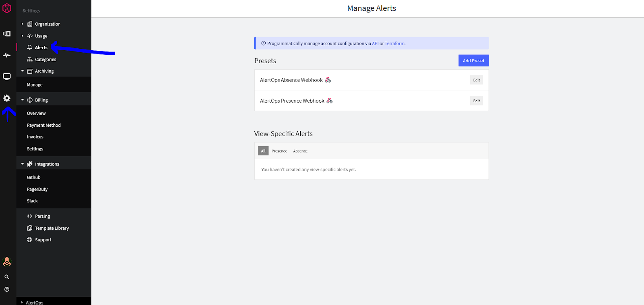This screenshot has width=644, height=305.
Task: Open PagerDuty integration settings
Action: click(x=37, y=189)
